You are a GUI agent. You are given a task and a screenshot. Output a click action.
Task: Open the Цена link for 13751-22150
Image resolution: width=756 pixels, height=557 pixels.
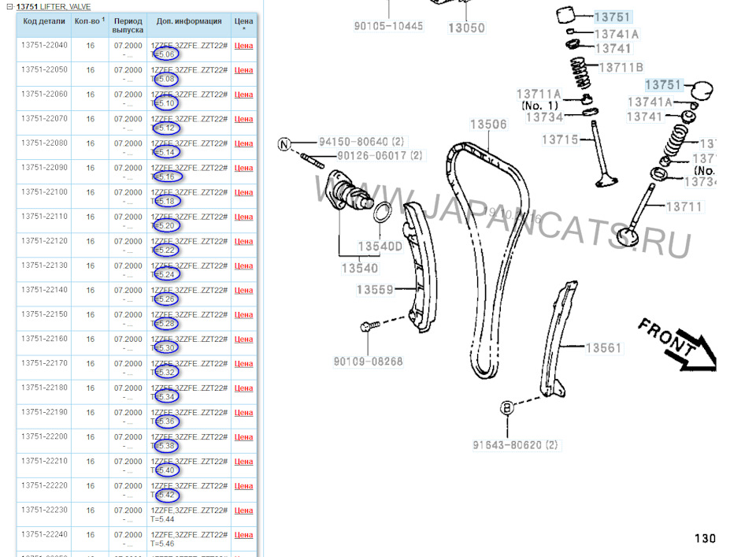click(x=243, y=315)
